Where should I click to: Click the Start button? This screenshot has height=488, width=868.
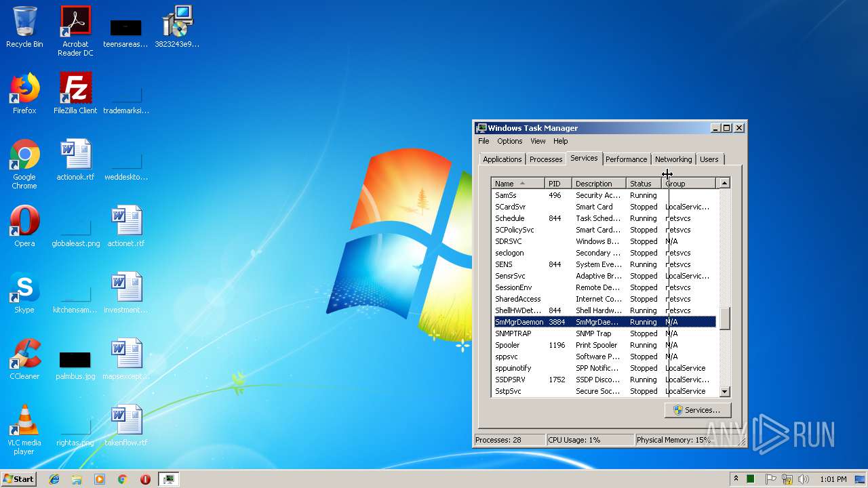18,479
